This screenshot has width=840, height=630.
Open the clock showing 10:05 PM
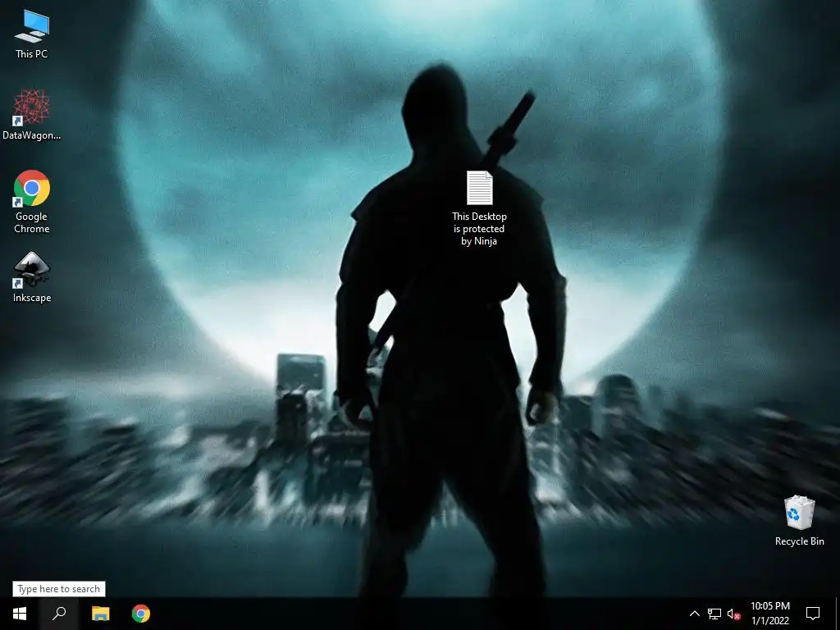(x=770, y=614)
